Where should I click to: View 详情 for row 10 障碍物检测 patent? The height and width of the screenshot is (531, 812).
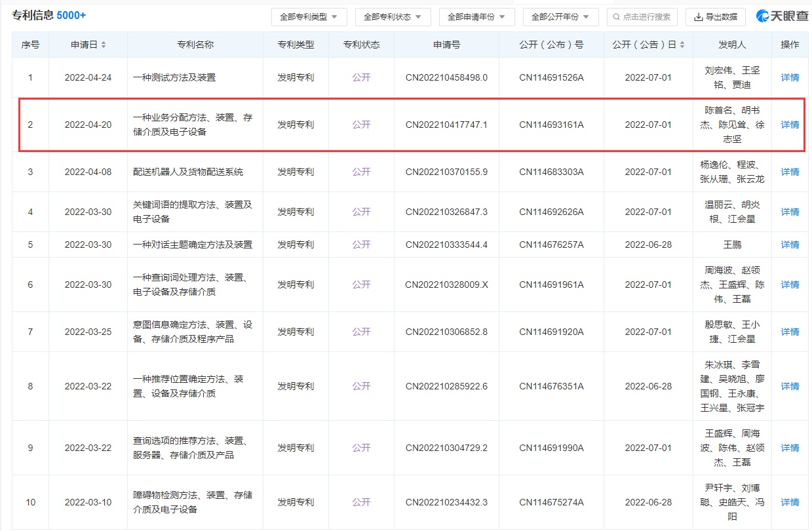790,502
